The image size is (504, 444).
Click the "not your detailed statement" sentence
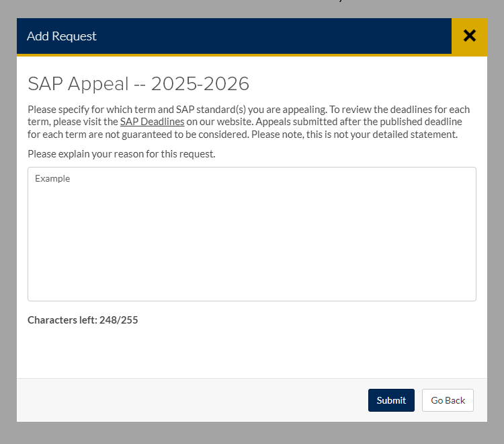[x=396, y=135]
